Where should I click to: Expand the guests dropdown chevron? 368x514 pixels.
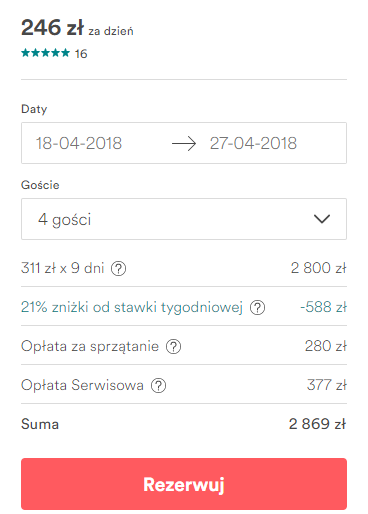(x=322, y=219)
